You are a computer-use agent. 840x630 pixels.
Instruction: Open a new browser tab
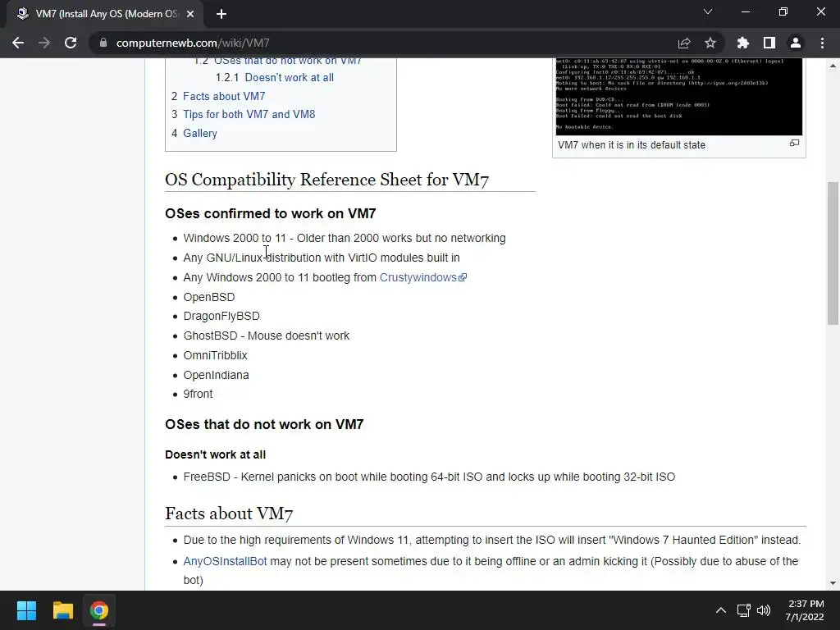[221, 14]
